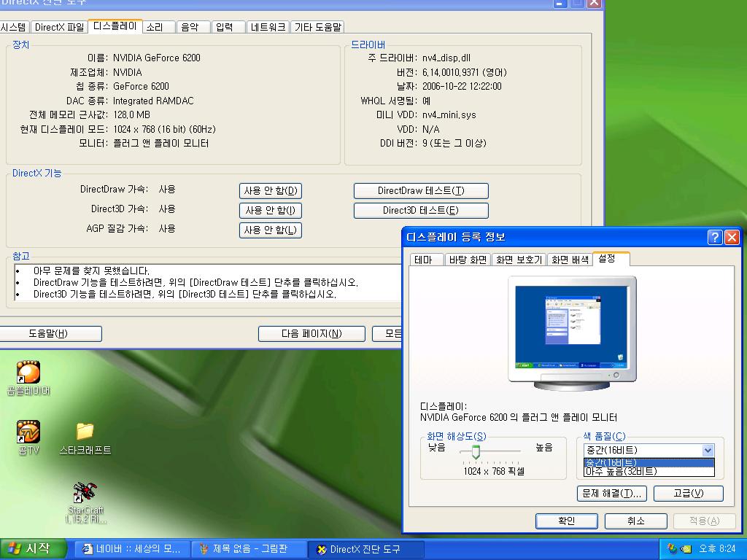Image resolution: width=747 pixels, height=560 pixels.
Task: Click the memory value 128.0 MB
Action: [131, 114]
